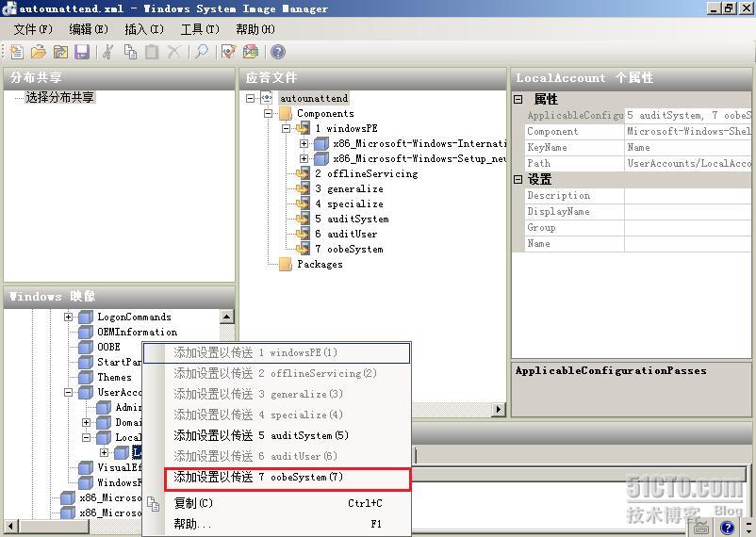Click the Help question mark toolbar icon
Screen dimensions: 756x537
pos(278,52)
